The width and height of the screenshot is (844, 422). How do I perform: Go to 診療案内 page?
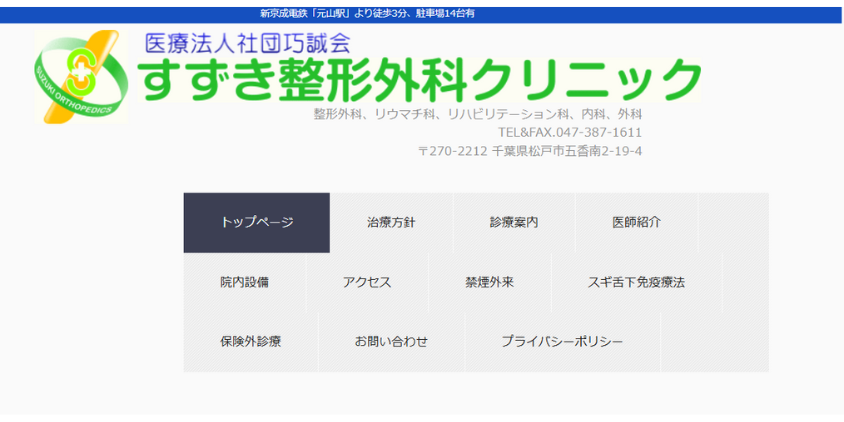[514, 223]
